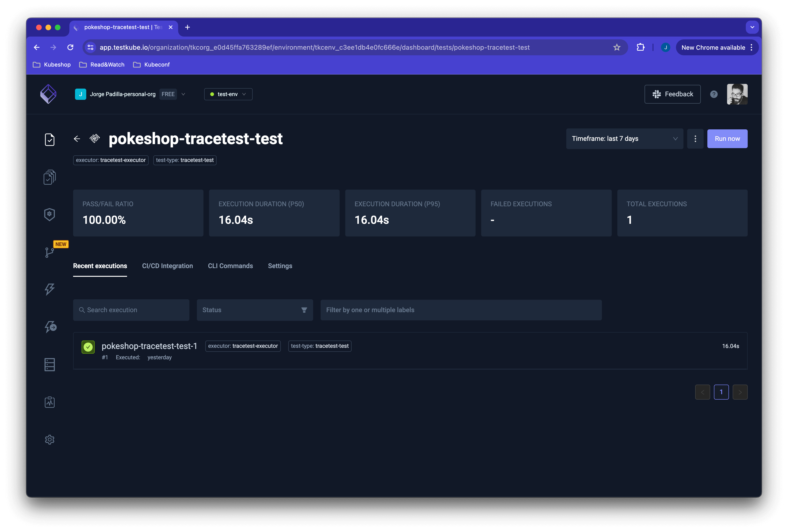Open the Kubeshop bookmarks folder
788x532 pixels.
52,64
